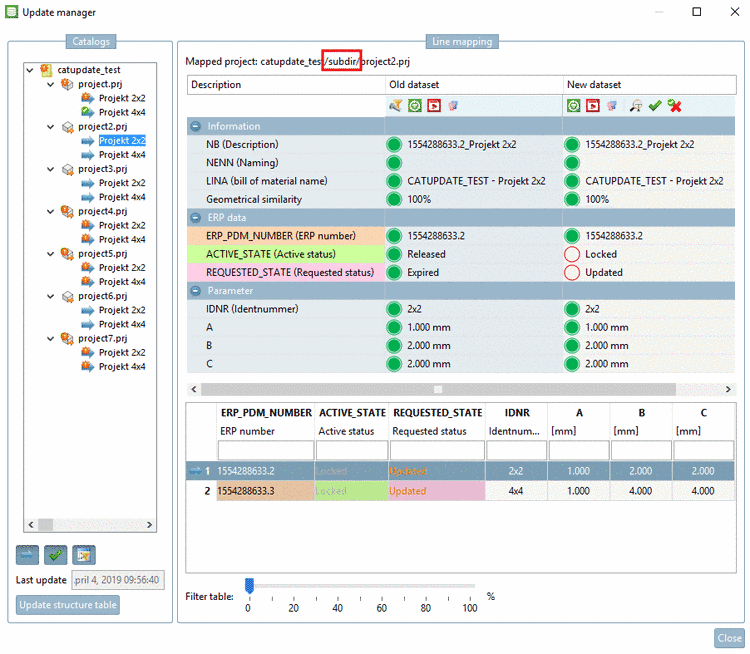The image size is (750, 654).
Task: Click the filter icon under Old dataset
Action: coord(395,106)
